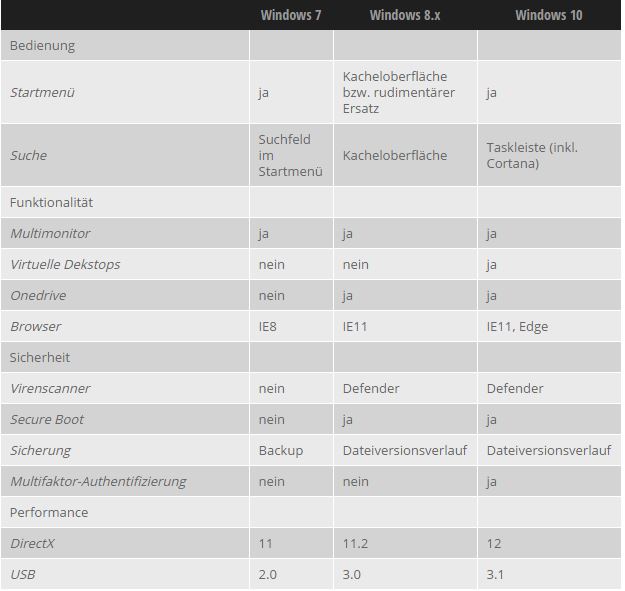Click the Suchfeld im Startmenü cell
625x591 pixels.
(x=291, y=155)
